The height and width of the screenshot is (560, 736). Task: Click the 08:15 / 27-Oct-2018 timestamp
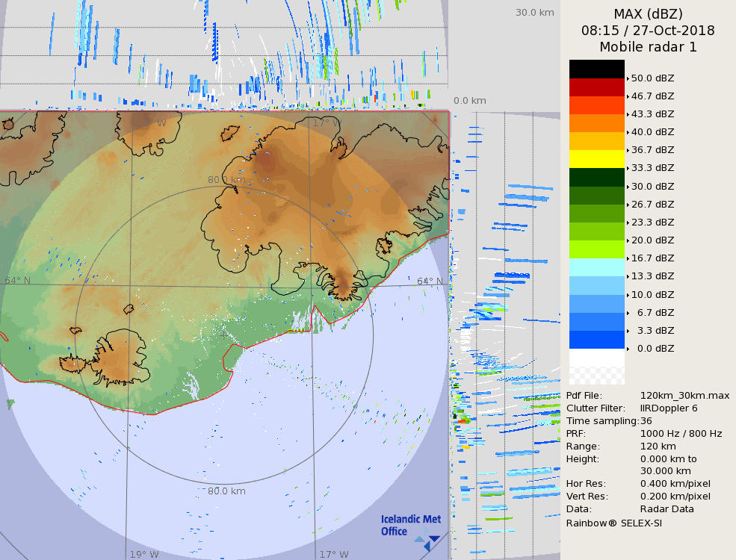648,31
